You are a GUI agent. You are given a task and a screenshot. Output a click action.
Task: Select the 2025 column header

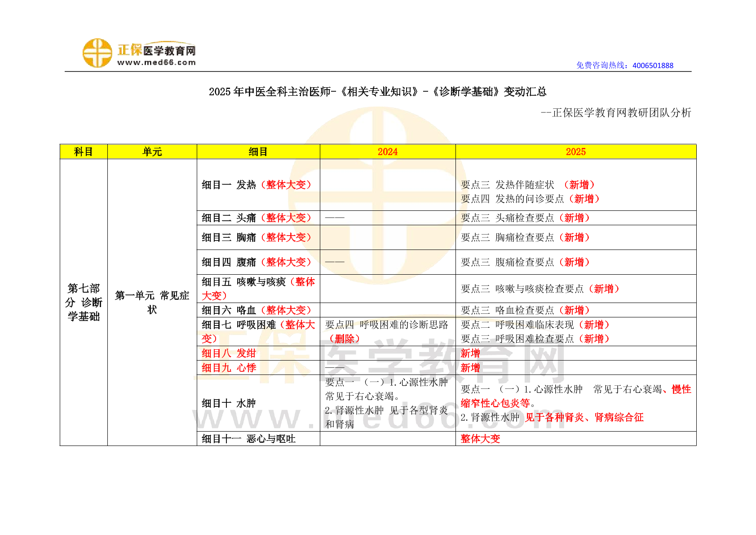coord(575,152)
